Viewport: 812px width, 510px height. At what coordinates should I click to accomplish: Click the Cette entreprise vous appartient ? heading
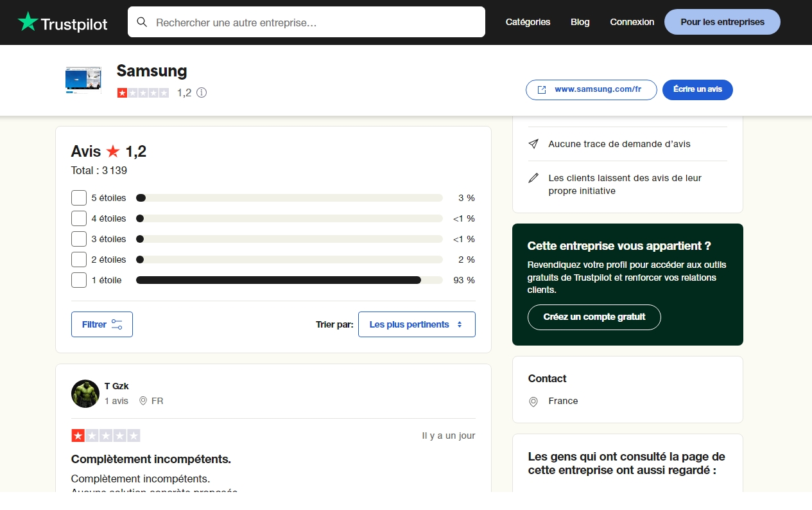tap(619, 246)
